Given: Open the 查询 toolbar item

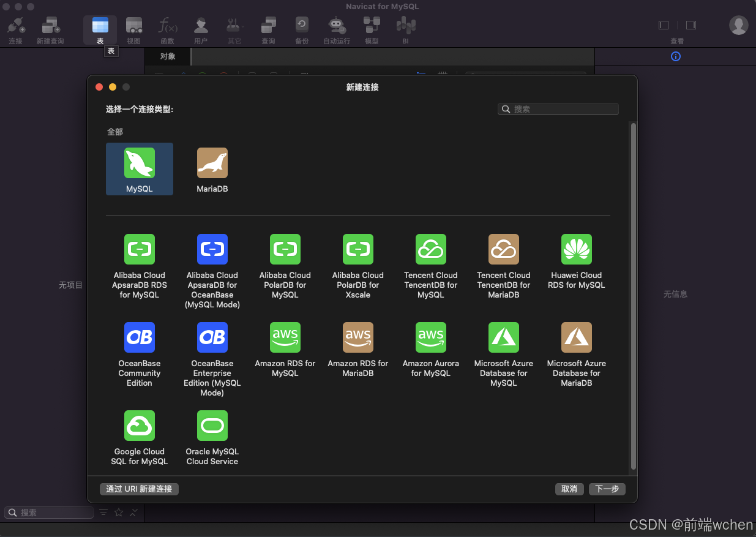Looking at the screenshot, I should 268,31.
